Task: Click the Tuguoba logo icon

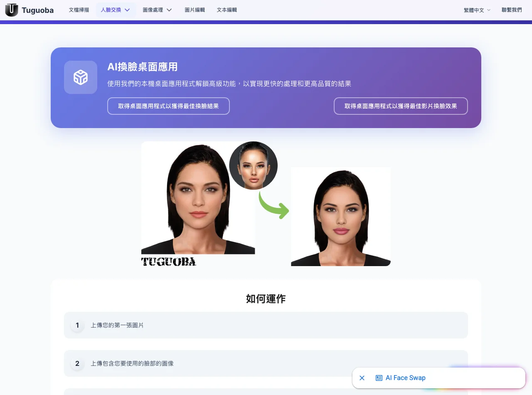Action: click(12, 10)
